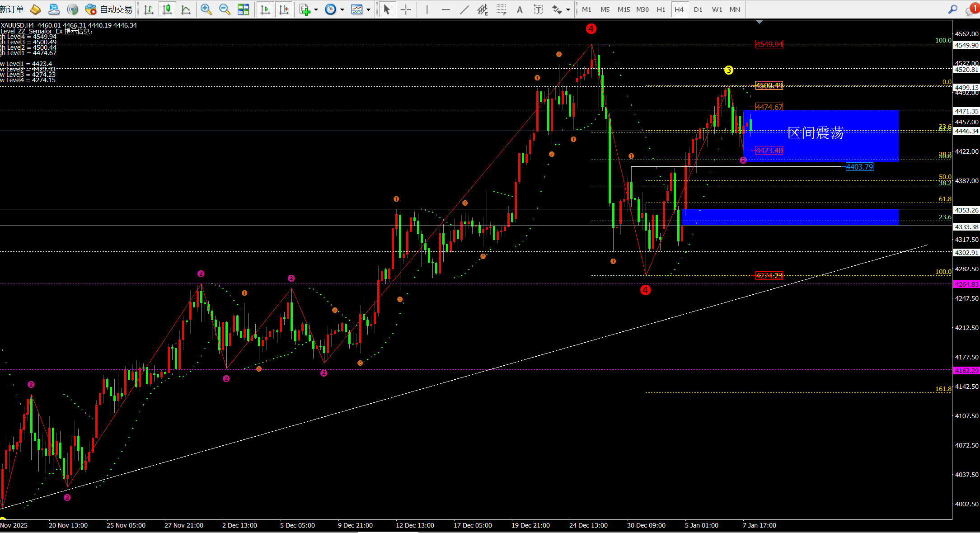Click the zoom out magnifier icon
The image size is (980, 533).
[x=225, y=9]
